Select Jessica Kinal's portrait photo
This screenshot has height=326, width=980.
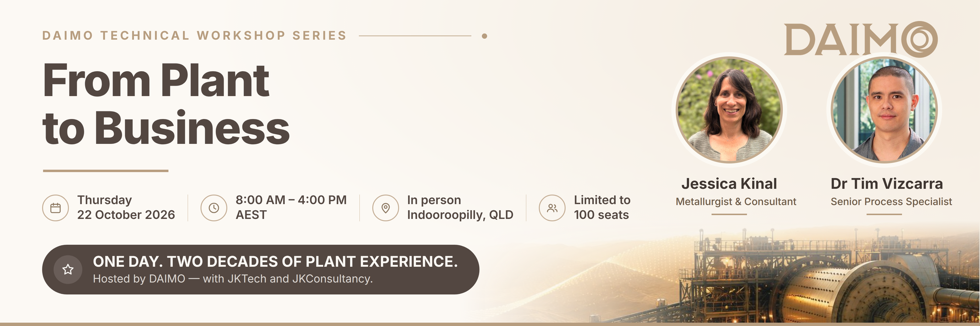[x=729, y=110]
